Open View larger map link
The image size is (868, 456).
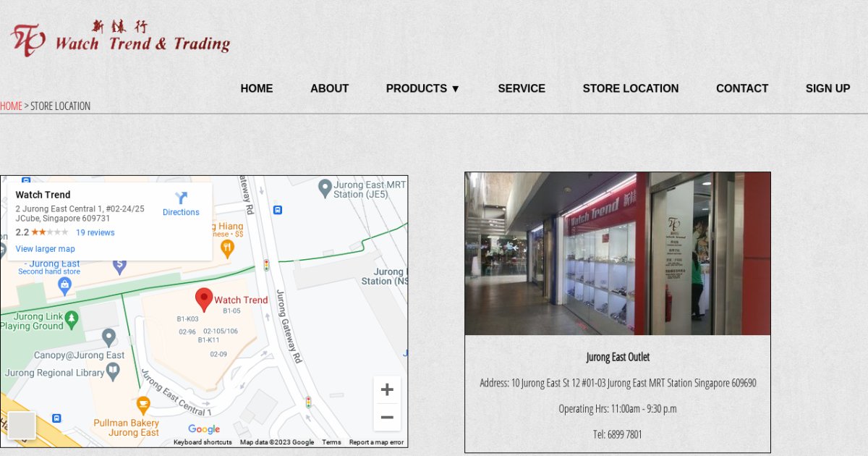(x=46, y=249)
